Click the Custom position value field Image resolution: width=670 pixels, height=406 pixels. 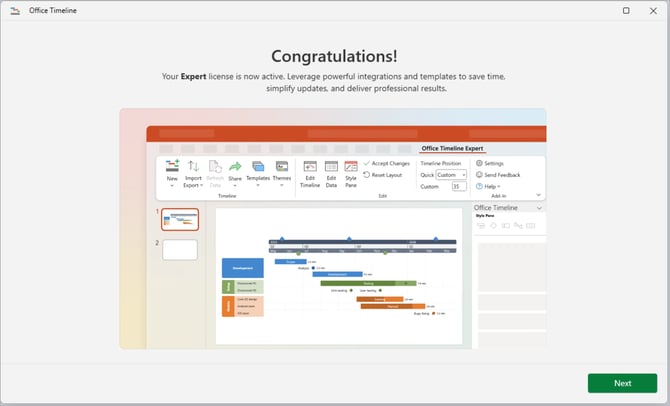(x=459, y=186)
